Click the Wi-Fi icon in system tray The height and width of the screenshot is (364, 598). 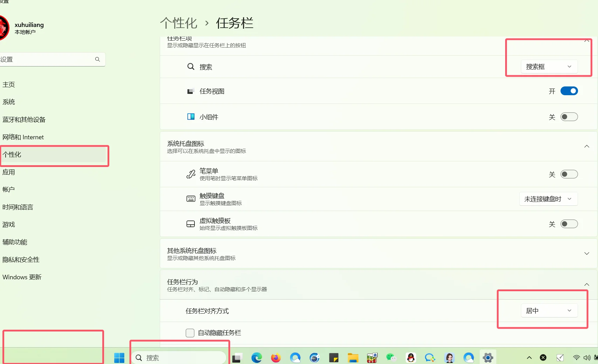[576, 358]
